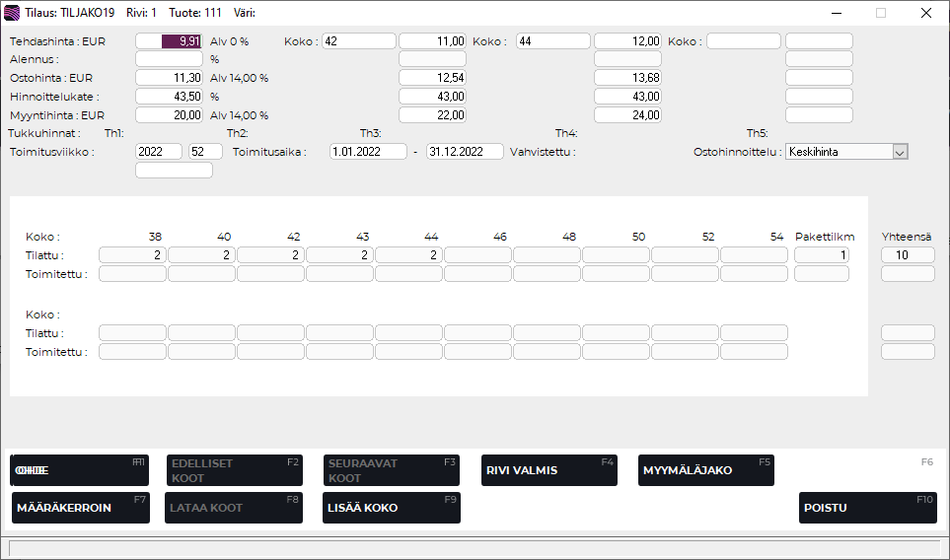The width and height of the screenshot is (950, 560).
Task: Click the LATAA KOOT button
Action: coord(234,508)
